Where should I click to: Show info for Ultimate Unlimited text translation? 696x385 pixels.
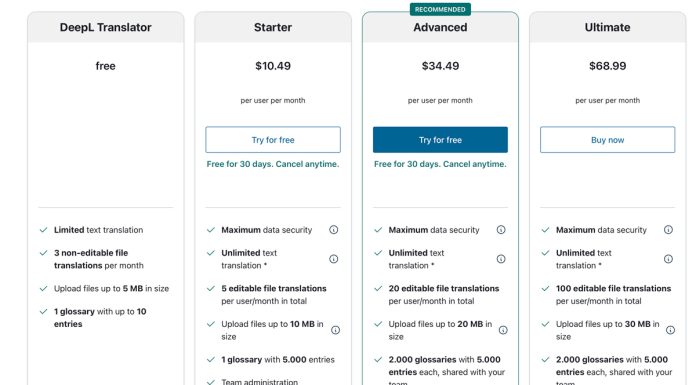pyautogui.click(x=668, y=259)
